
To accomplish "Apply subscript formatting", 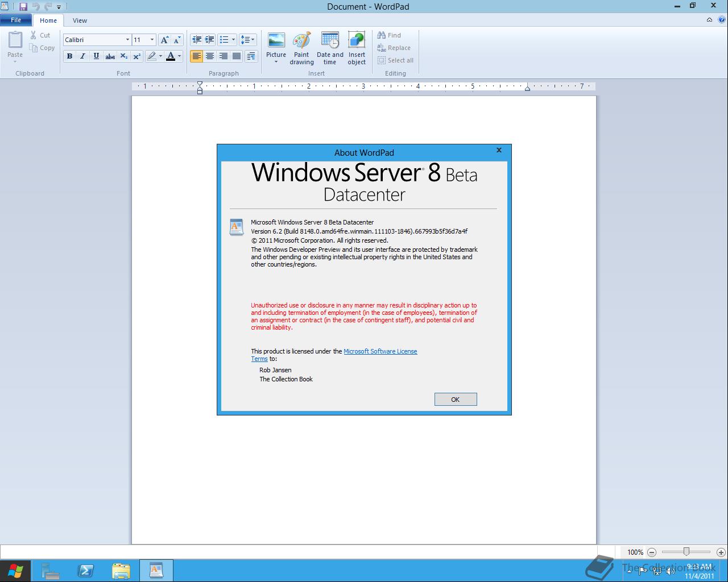I will (123, 56).
